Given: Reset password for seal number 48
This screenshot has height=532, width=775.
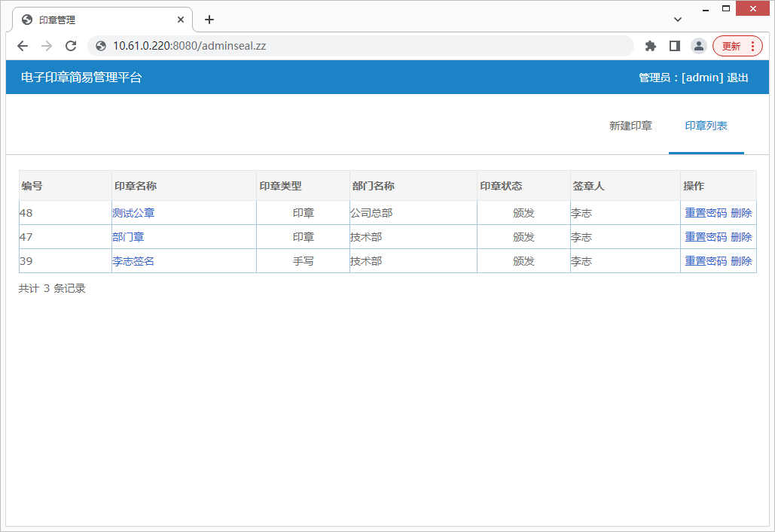Looking at the screenshot, I should 706,213.
